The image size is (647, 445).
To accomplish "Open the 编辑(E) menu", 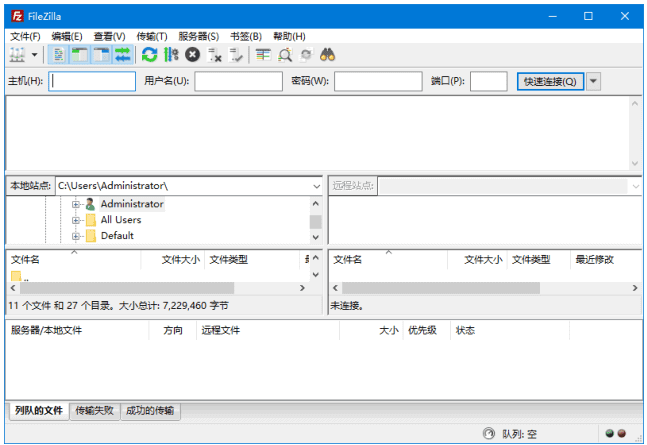I will (67, 36).
